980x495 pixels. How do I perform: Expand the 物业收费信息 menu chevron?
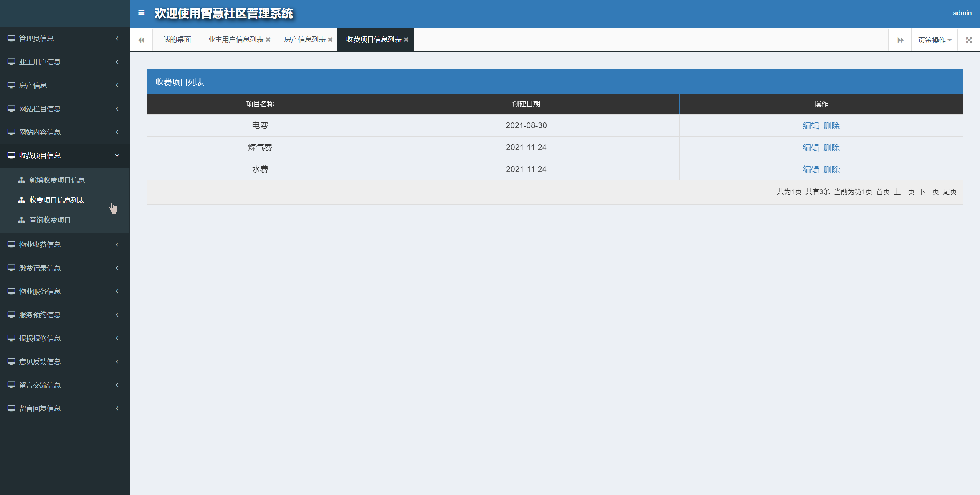[117, 244]
